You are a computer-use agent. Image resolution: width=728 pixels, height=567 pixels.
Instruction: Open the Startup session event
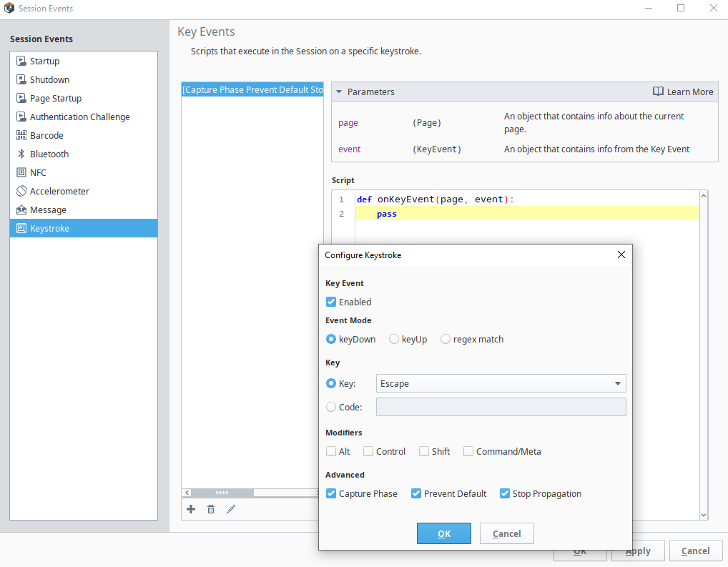click(84, 61)
